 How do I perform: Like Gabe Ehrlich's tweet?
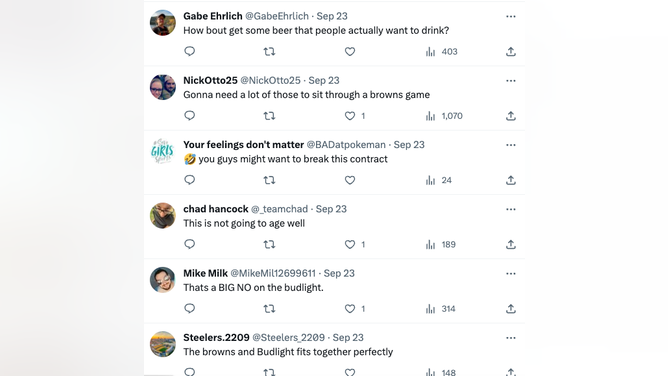350,52
